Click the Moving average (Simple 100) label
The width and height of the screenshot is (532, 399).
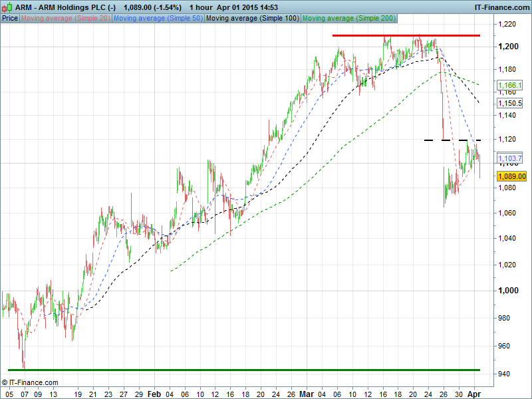click(252, 18)
